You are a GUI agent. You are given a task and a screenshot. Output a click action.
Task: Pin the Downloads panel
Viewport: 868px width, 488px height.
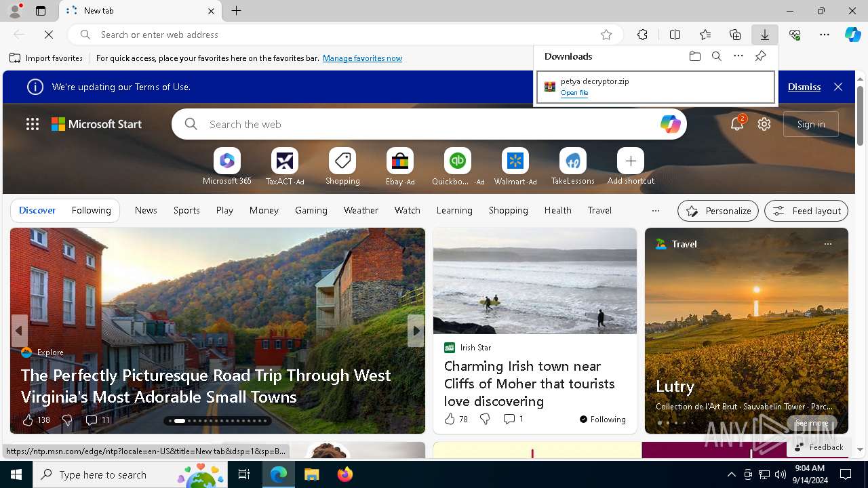pyautogui.click(x=760, y=56)
